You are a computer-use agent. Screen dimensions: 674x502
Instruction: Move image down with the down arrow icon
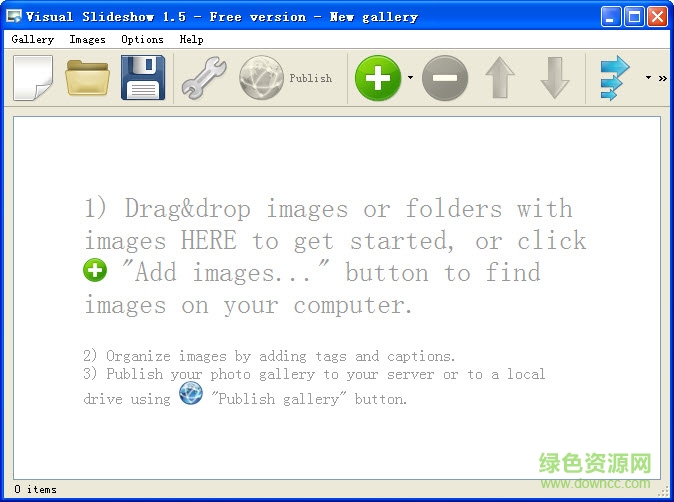pyautogui.click(x=554, y=78)
